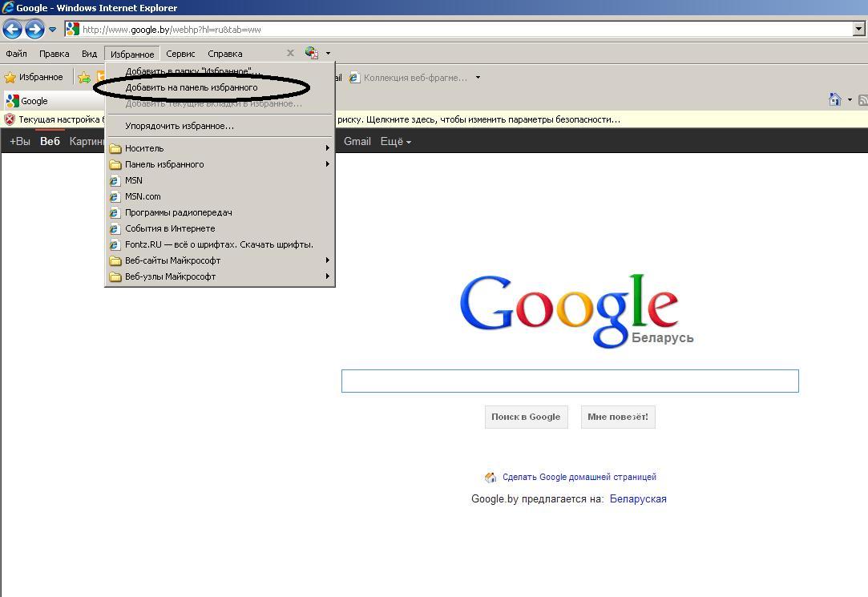Expand the Носитель submenu arrow
The width and height of the screenshot is (868, 597).
tap(328, 148)
